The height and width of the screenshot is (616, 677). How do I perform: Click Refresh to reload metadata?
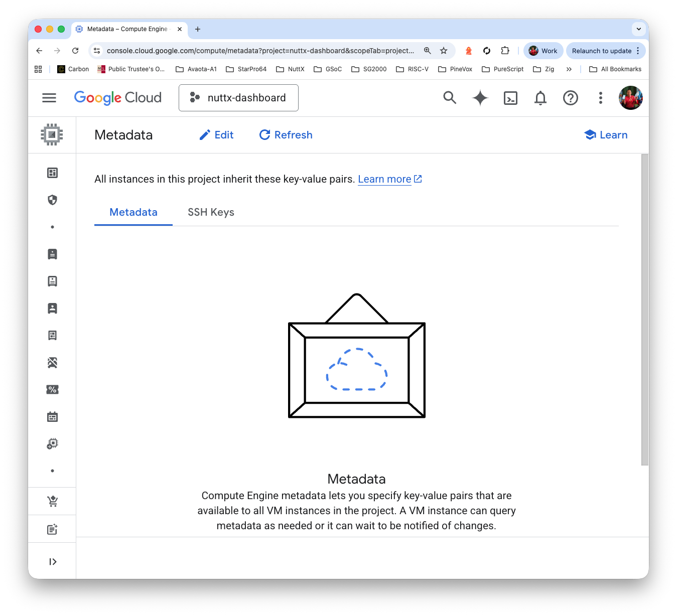(x=285, y=134)
